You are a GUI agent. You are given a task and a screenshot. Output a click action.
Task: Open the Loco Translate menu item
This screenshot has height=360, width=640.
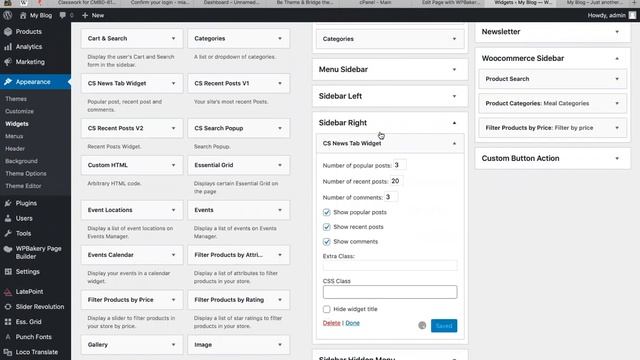[x=36, y=352]
